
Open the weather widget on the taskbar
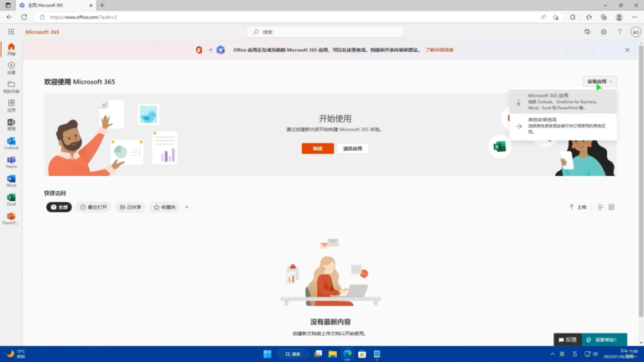coord(16,354)
